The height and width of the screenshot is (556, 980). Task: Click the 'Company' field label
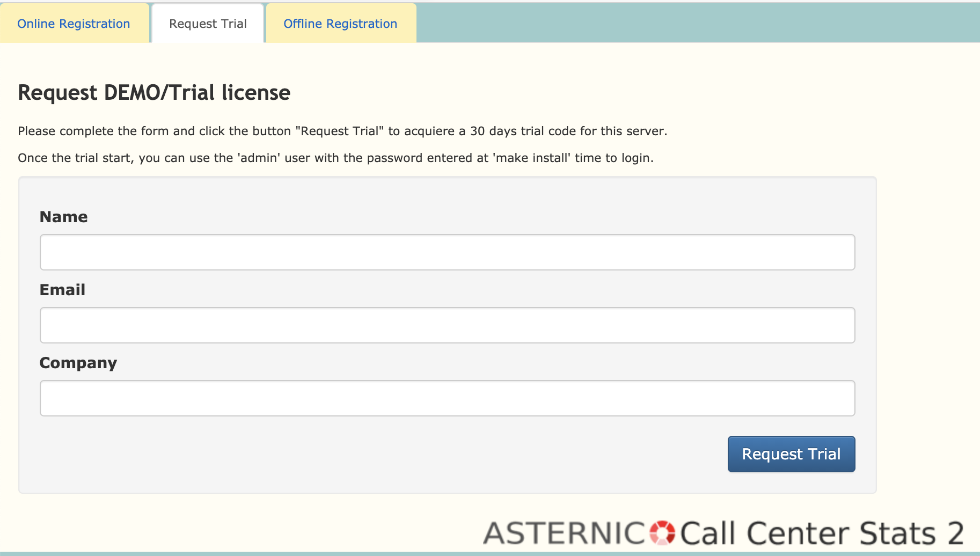[x=78, y=363]
